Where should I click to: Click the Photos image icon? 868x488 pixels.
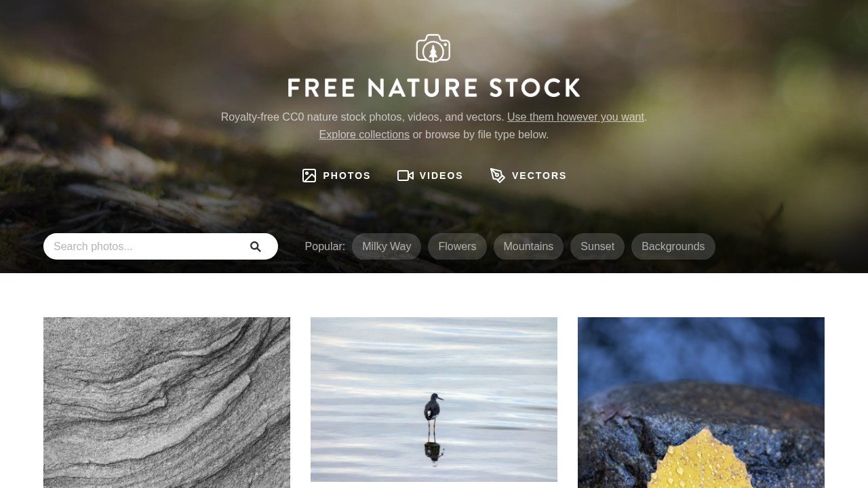[309, 176]
